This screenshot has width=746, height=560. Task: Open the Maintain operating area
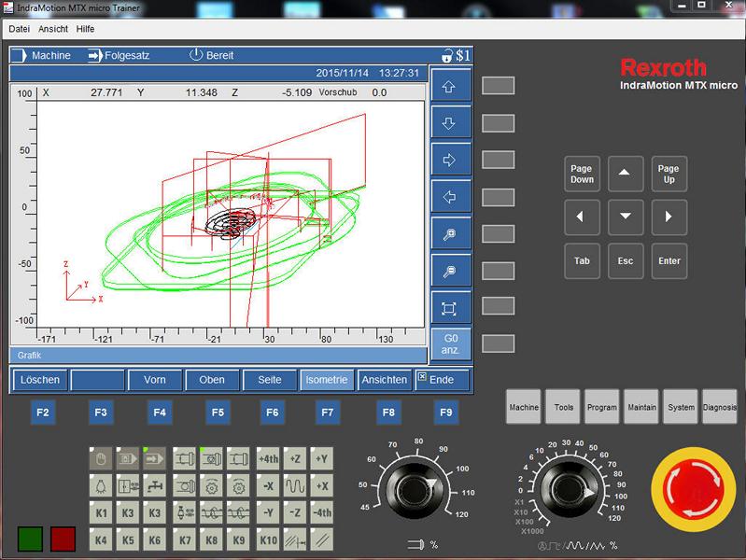641,407
